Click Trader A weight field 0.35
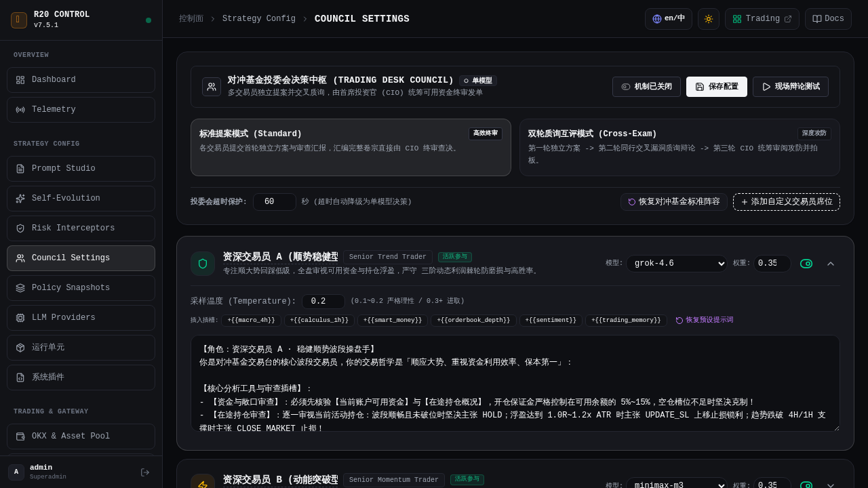Viewport: 868px width, 488px height. pos(772,264)
